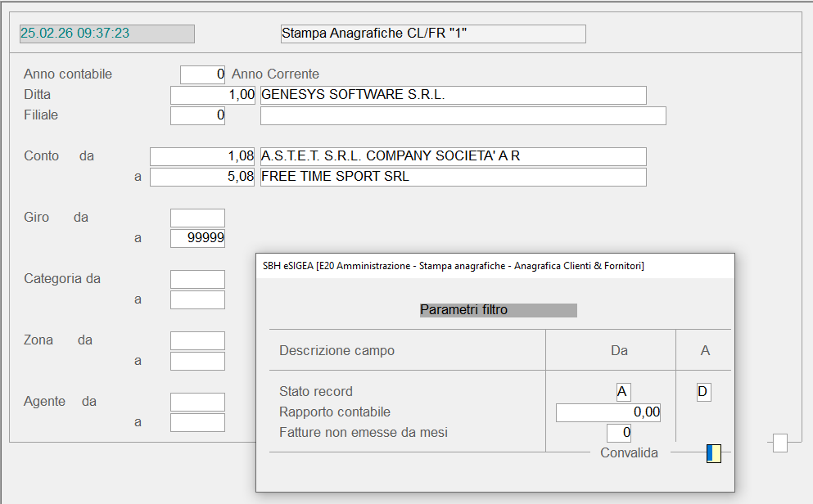
Task: Click the Parametri filtro header label
Action: pos(498,310)
